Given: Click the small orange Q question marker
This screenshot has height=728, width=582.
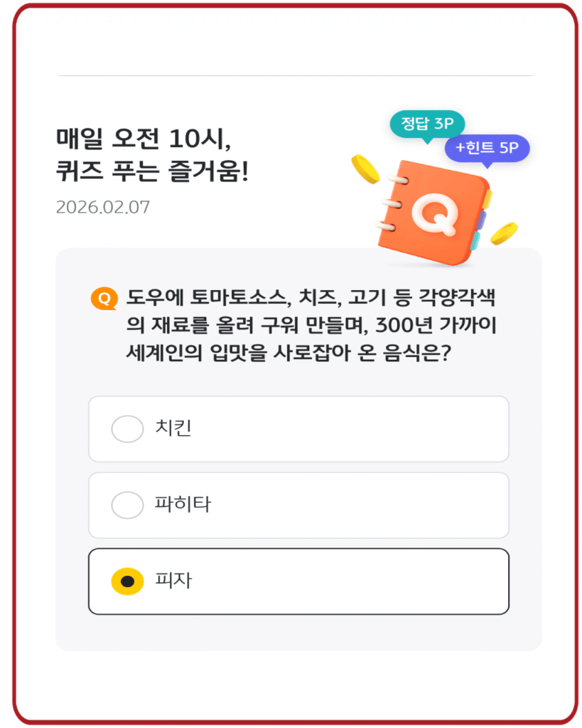Looking at the screenshot, I should coord(104,299).
